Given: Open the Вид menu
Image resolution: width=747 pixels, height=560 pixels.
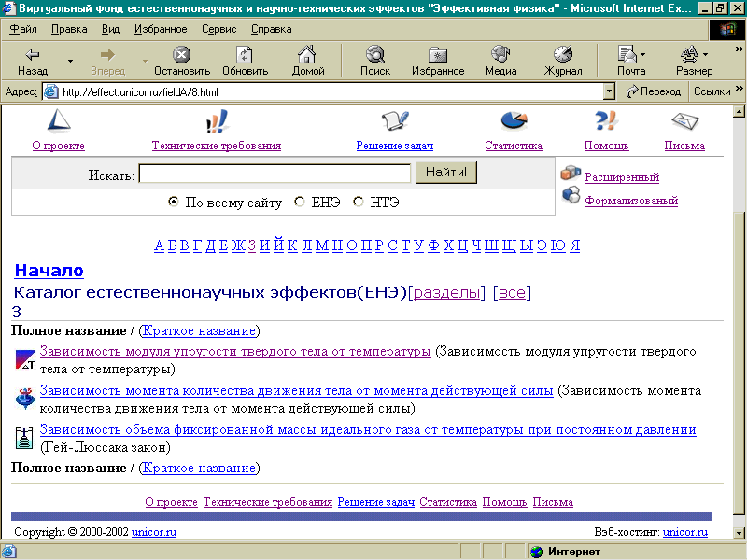Looking at the screenshot, I should click(110, 29).
